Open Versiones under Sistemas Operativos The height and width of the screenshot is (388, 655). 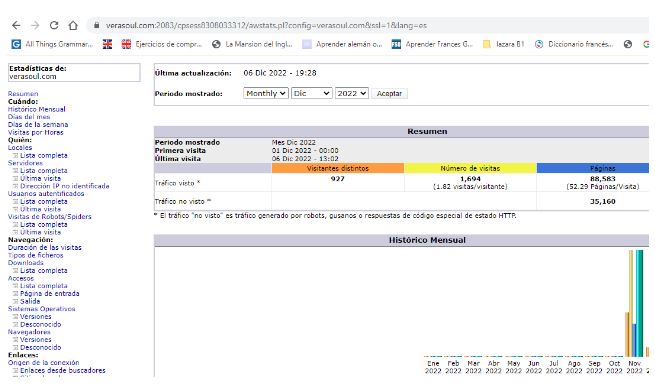(36, 317)
